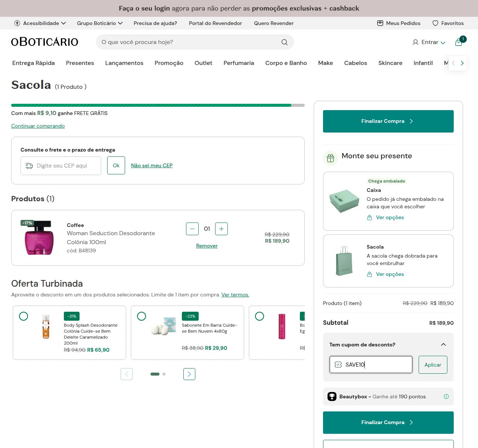
Task: Increase Coffee perfume quantity with plus
Action: tap(221, 229)
